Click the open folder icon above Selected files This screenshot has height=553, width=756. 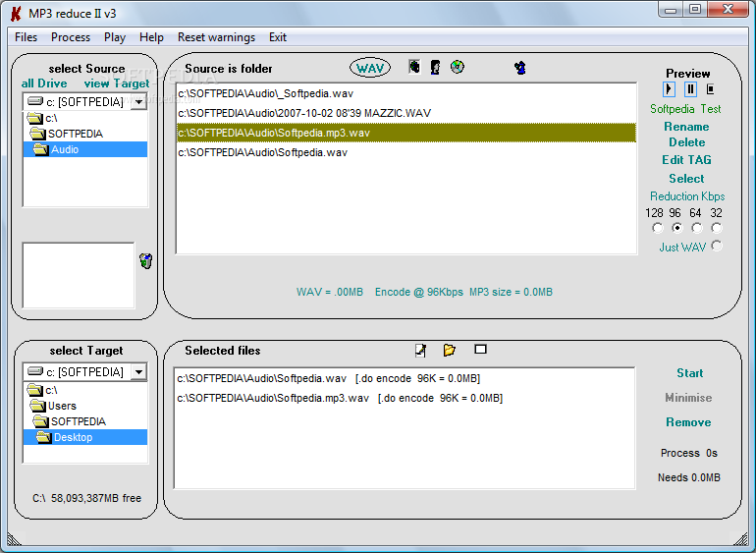point(449,350)
